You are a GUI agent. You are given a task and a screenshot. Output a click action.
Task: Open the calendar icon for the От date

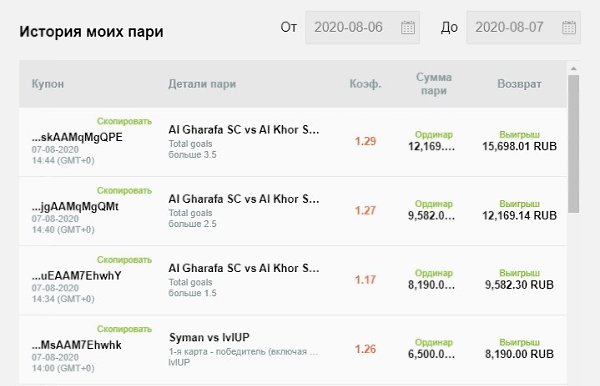[x=408, y=28]
